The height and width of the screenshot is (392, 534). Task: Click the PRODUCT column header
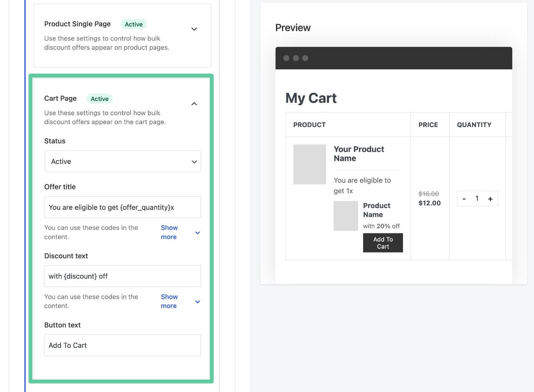click(309, 125)
